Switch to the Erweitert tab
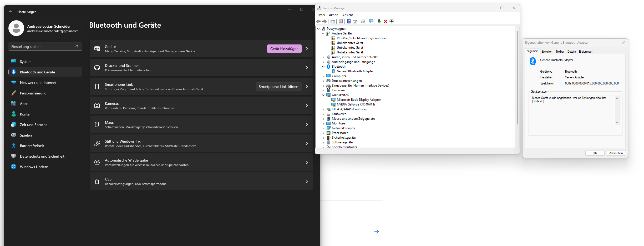644x246 pixels. pos(547,52)
